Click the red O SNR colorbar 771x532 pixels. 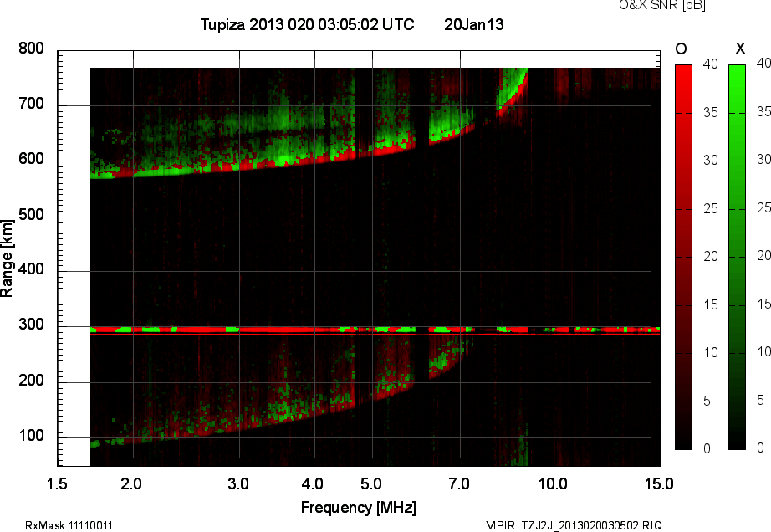pos(683,257)
